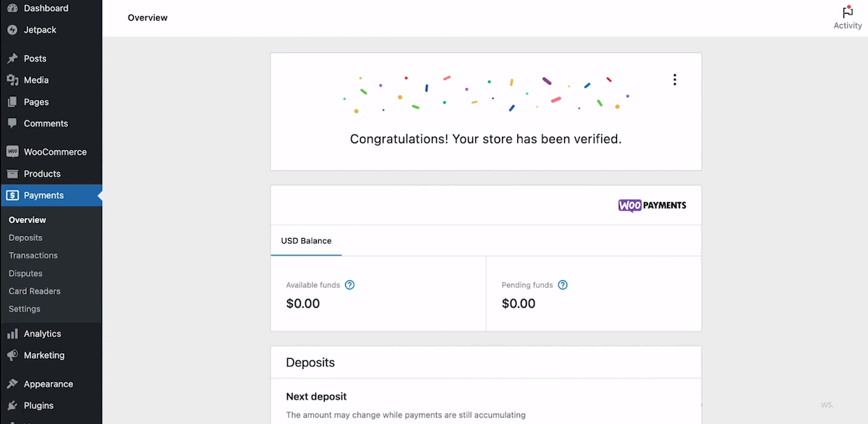
Task: Expand the Appearance menu in sidebar
Action: [48, 384]
